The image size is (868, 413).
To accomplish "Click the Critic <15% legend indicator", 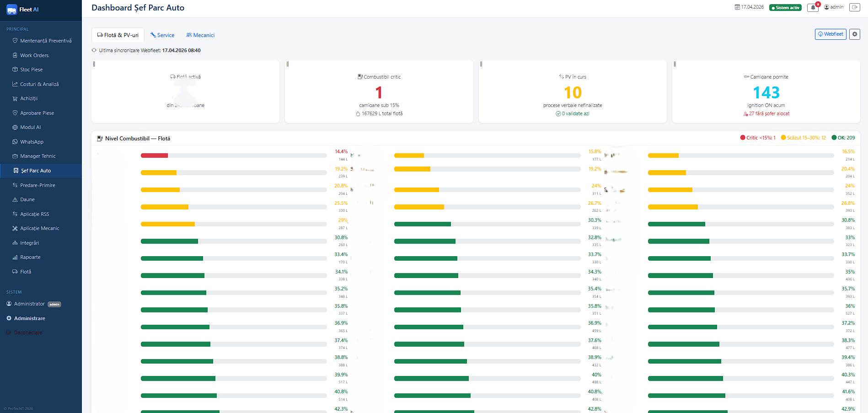I will click(x=758, y=138).
